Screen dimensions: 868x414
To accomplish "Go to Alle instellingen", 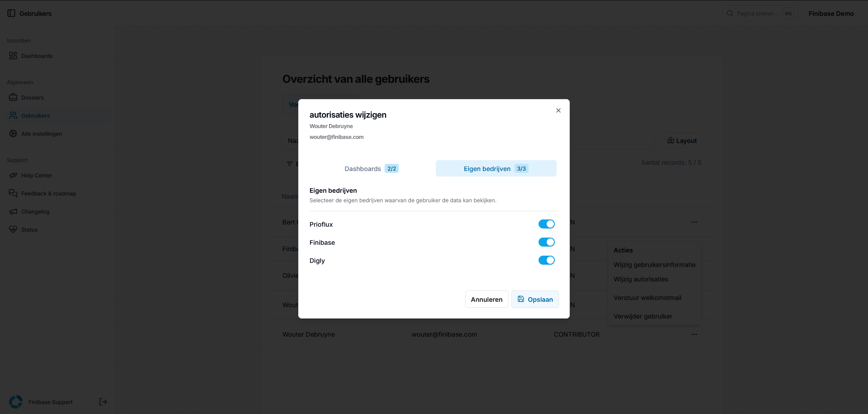I will (42, 133).
